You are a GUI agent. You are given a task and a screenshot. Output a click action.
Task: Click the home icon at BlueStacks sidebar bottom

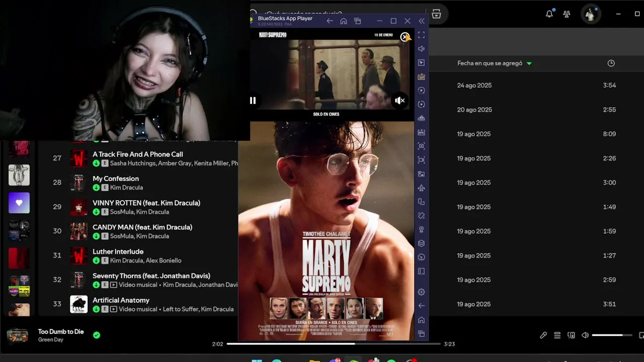(422, 320)
